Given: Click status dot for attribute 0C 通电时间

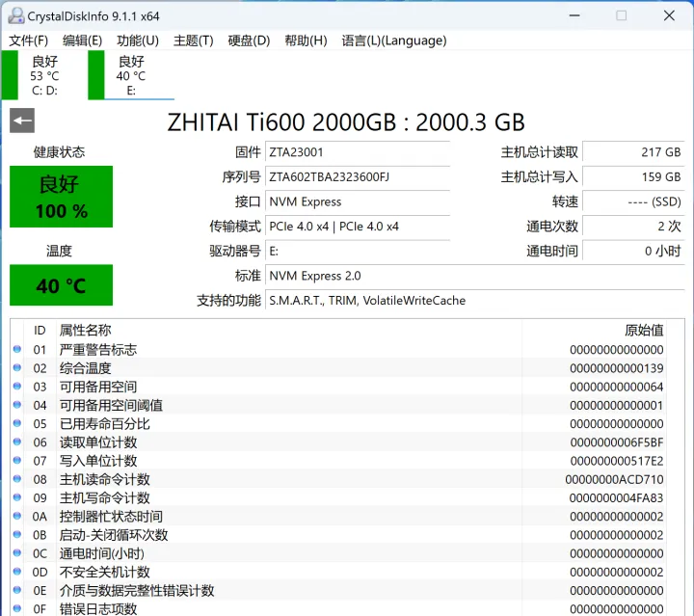Looking at the screenshot, I should (17, 553).
